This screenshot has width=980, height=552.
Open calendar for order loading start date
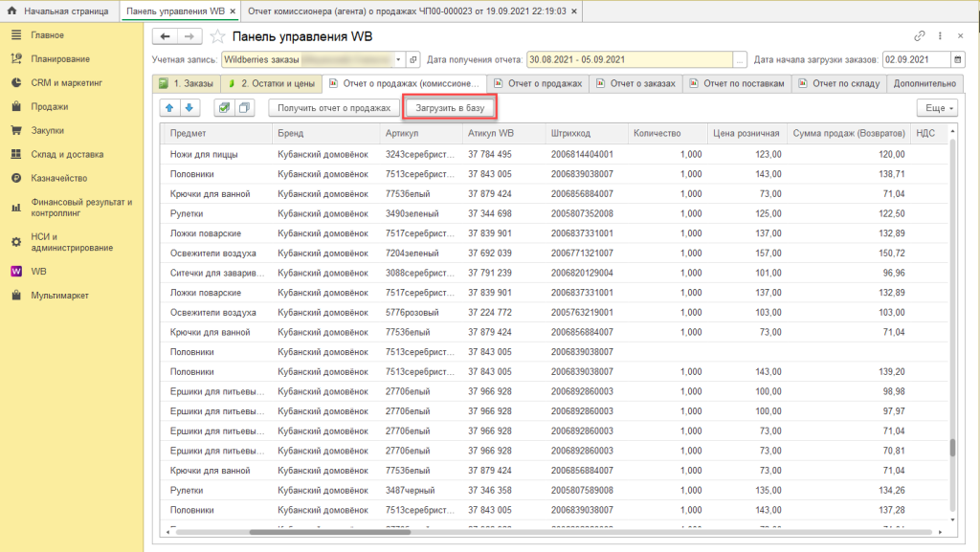point(959,59)
